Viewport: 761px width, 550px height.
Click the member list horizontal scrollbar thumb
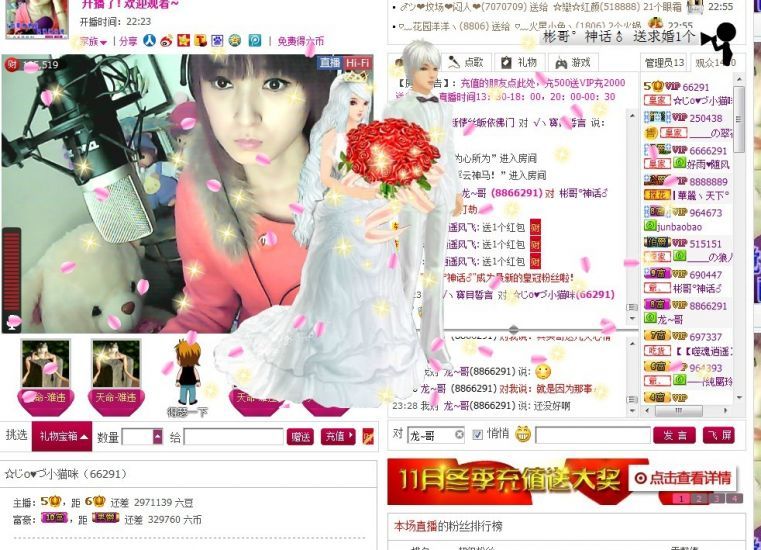[x=678, y=411]
